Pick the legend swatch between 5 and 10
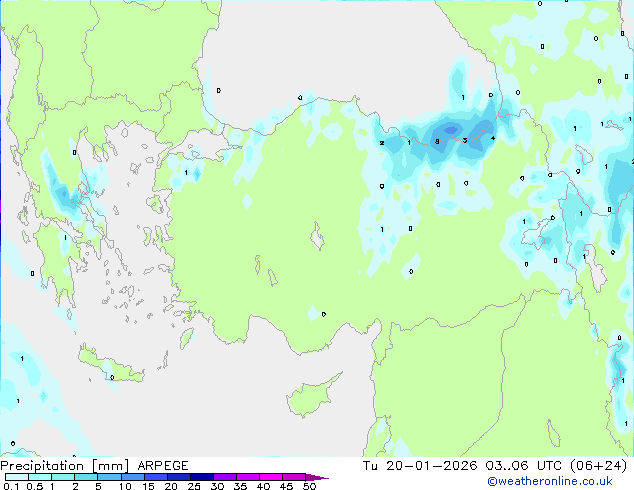 coord(109,477)
